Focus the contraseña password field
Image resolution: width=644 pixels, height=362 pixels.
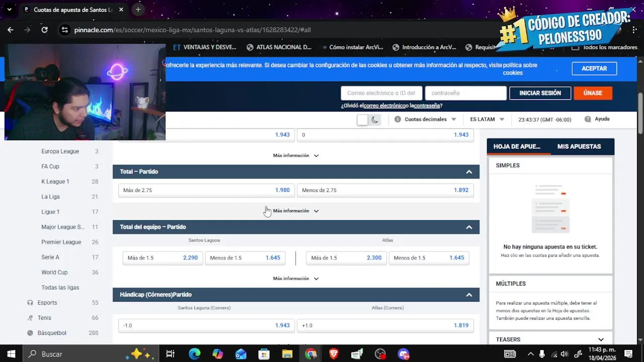(x=466, y=93)
